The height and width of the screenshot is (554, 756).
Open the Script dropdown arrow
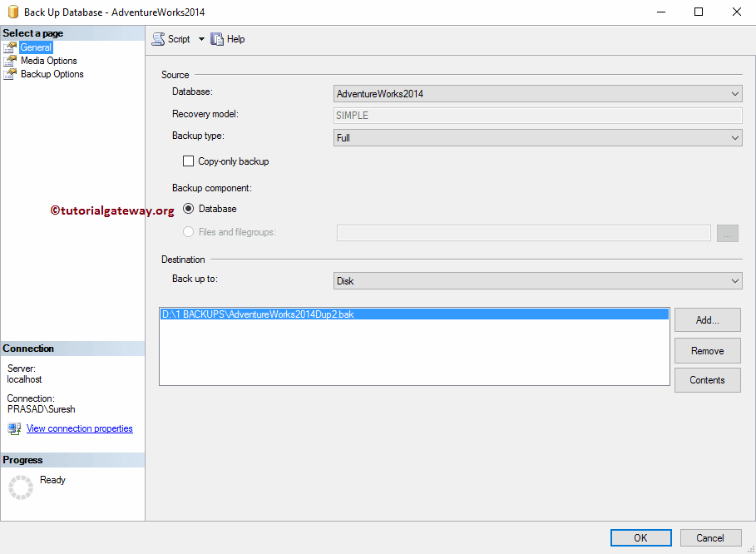coord(201,39)
